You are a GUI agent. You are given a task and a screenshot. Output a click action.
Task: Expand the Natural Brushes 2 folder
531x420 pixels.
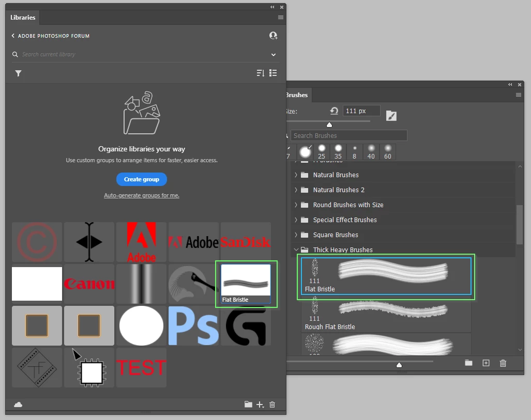[296, 190]
